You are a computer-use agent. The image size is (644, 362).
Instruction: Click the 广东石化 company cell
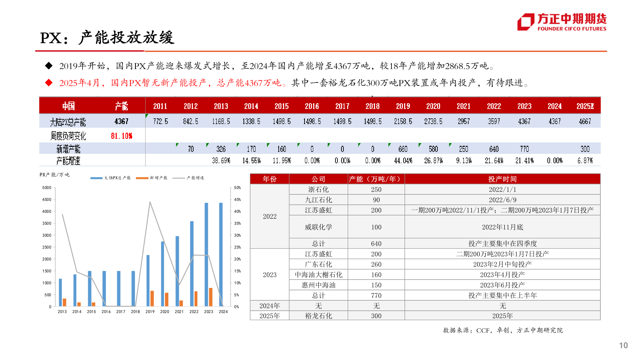click(318, 264)
